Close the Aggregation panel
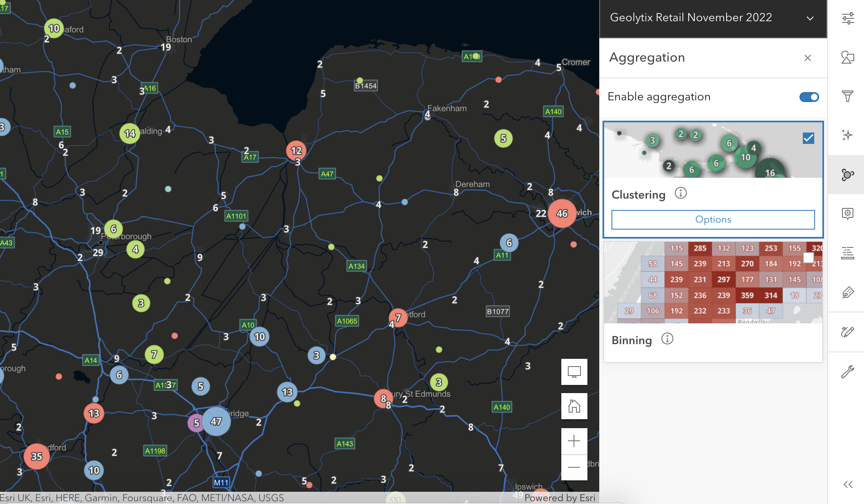This screenshot has height=504, width=864. click(x=807, y=58)
